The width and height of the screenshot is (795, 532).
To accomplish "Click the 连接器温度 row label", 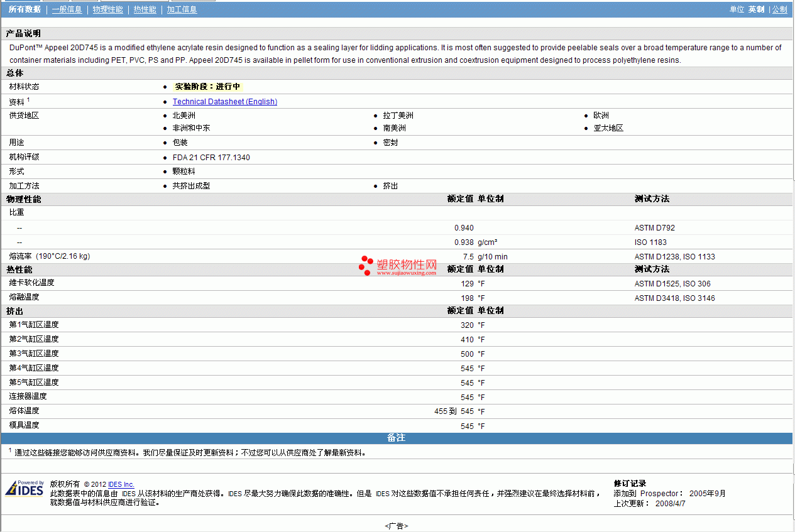I will click(x=28, y=396).
